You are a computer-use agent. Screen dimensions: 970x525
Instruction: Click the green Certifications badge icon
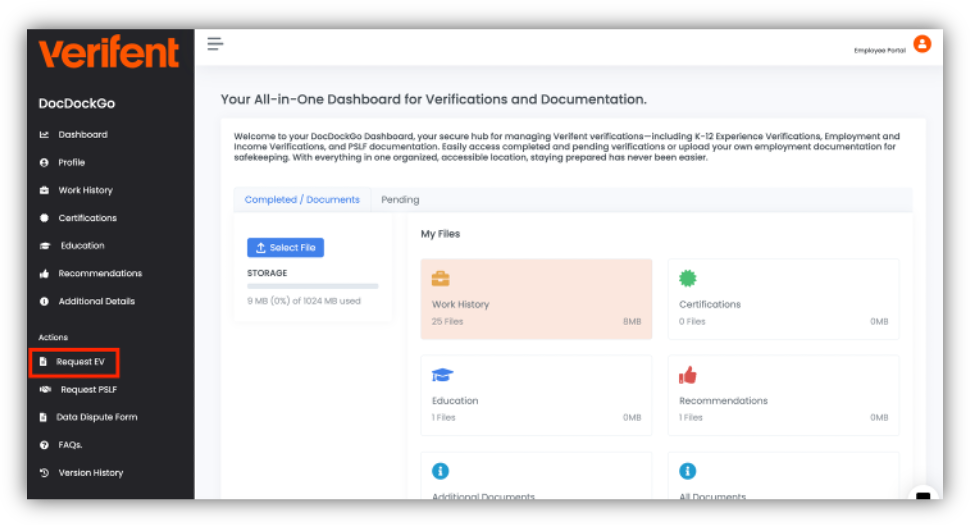tap(688, 279)
